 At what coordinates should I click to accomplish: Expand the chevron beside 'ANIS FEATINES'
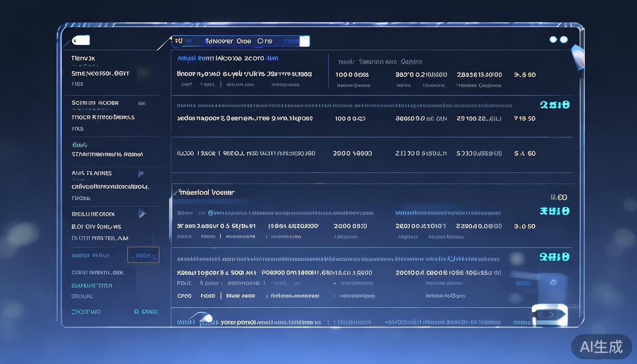(x=140, y=173)
